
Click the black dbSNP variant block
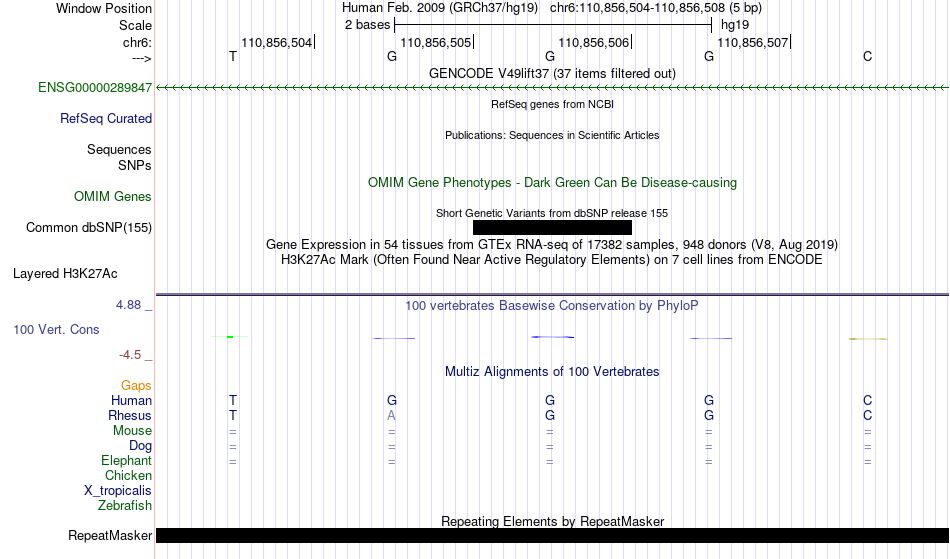(x=552, y=227)
